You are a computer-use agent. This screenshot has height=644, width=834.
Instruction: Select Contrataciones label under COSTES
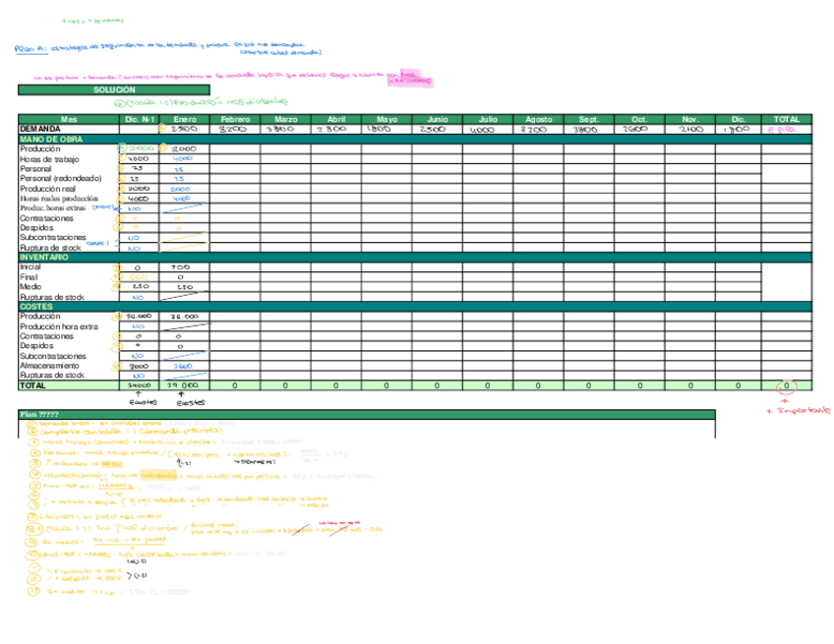click(x=47, y=336)
